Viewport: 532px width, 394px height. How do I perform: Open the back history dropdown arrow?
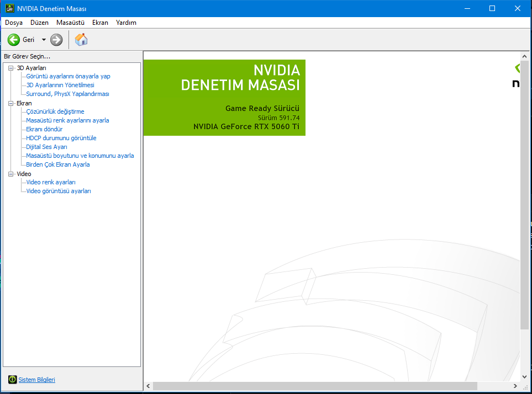click(44, 40)
